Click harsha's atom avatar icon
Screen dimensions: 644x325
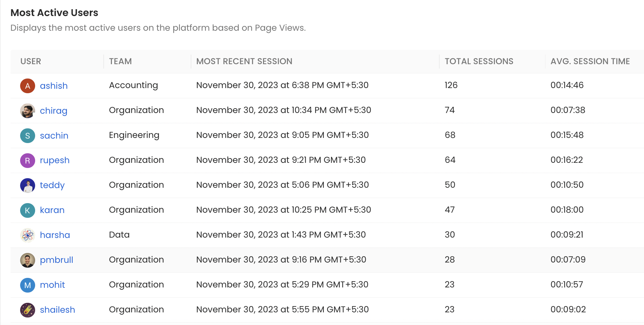pyautogui.click(x=27, y=235)
